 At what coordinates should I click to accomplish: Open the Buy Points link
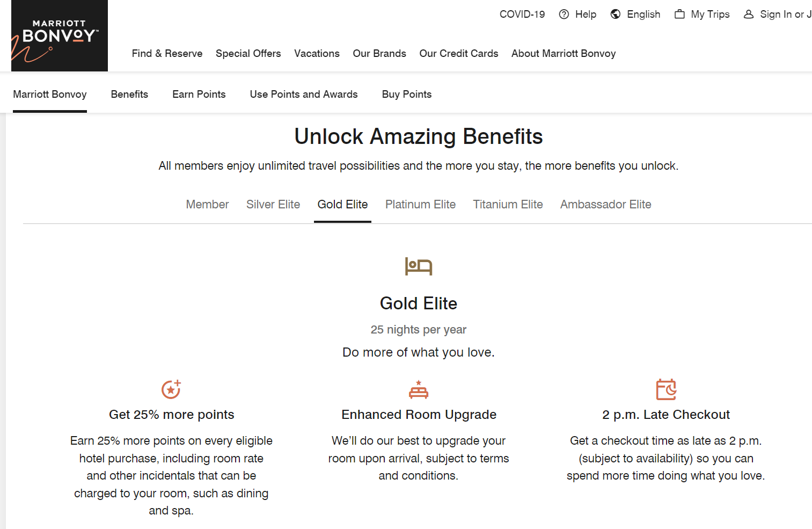tap(406, 95)
